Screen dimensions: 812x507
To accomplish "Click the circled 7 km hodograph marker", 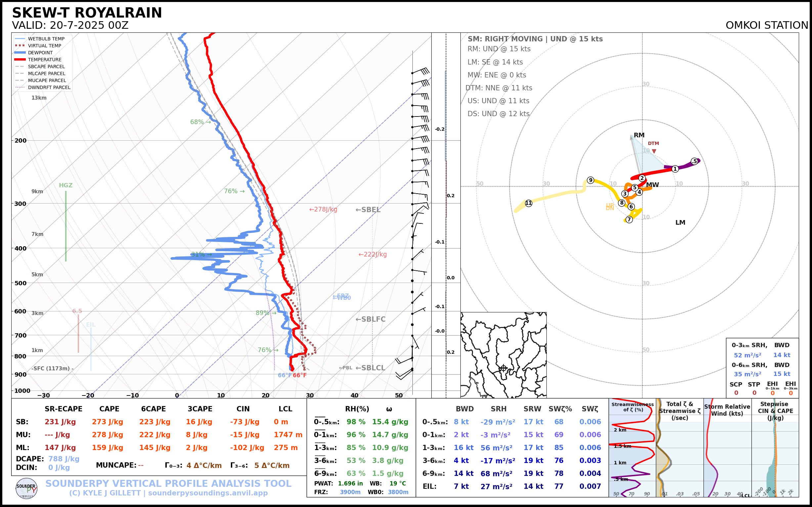I will pos(629,220).
